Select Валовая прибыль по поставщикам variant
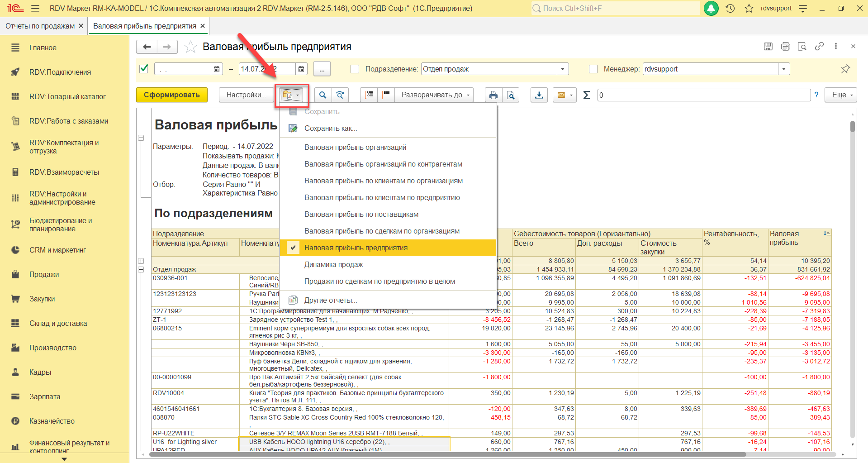868x463 pixels. 361,215
